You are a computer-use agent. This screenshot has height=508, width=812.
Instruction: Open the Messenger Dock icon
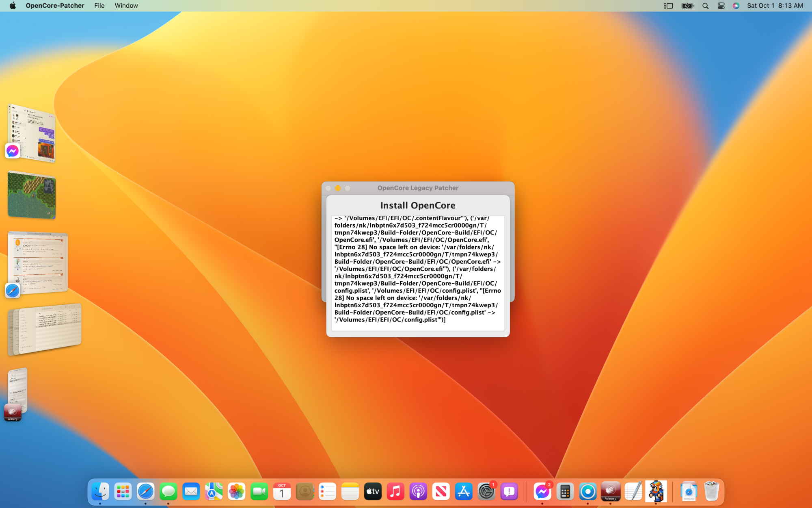click(542, 492)
